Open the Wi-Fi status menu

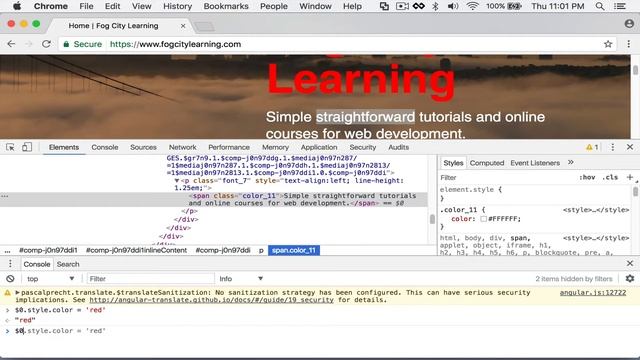click(x=472, y=6)
